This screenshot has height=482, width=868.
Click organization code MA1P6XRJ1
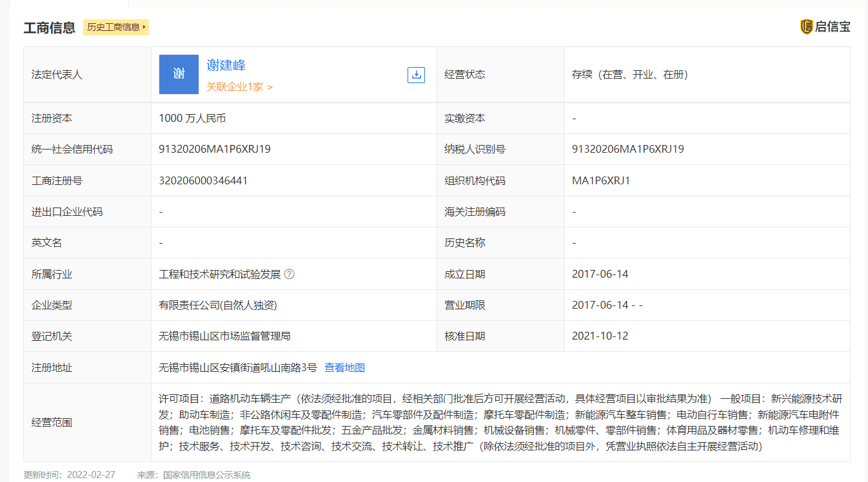point(601,180)
